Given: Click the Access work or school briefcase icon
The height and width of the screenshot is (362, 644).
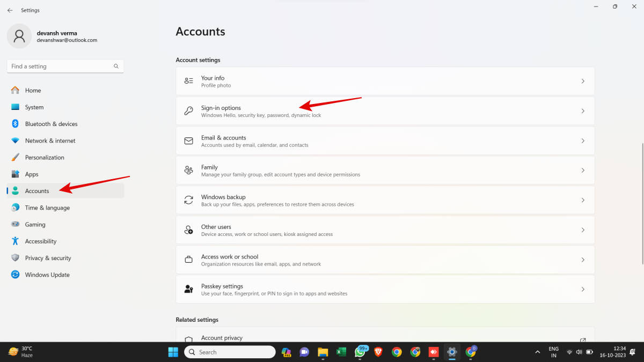Looking at the screenshot, I should 188,260.
